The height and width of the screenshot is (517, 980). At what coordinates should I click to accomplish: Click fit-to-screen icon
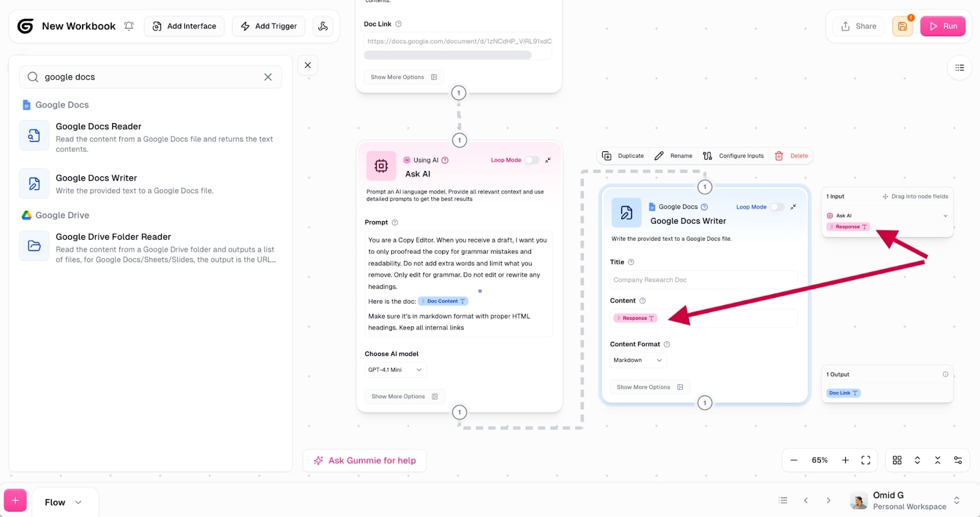click(865, 460)
